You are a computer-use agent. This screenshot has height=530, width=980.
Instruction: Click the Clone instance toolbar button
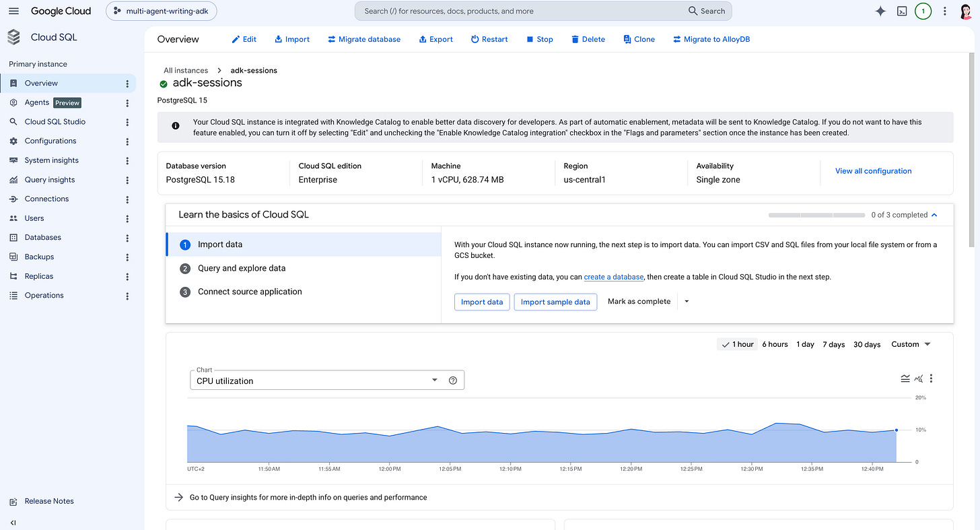pos(639,39)
